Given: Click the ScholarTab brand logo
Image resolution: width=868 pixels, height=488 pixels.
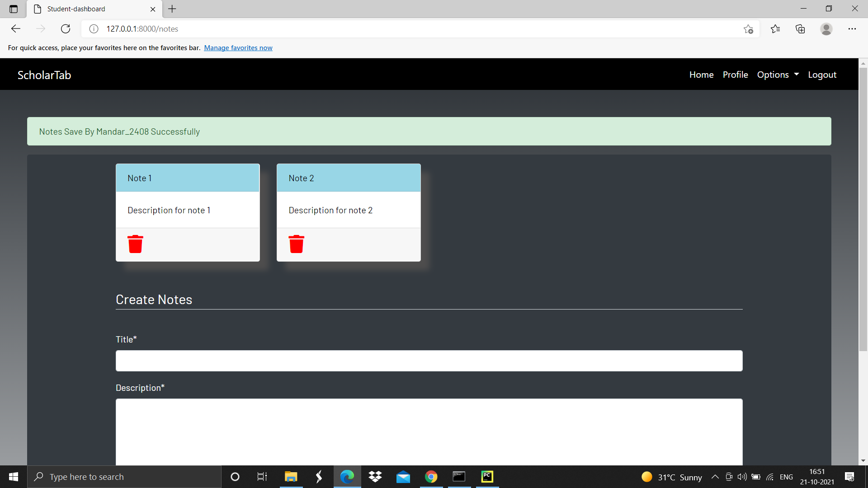Looking at the screenshot, I should click(44, 75).
